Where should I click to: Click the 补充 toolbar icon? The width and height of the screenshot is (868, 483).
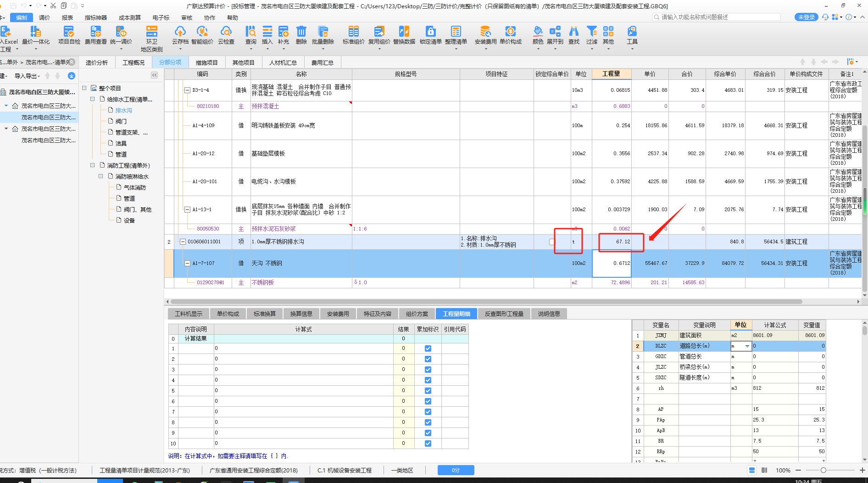(x=284, y=35)
